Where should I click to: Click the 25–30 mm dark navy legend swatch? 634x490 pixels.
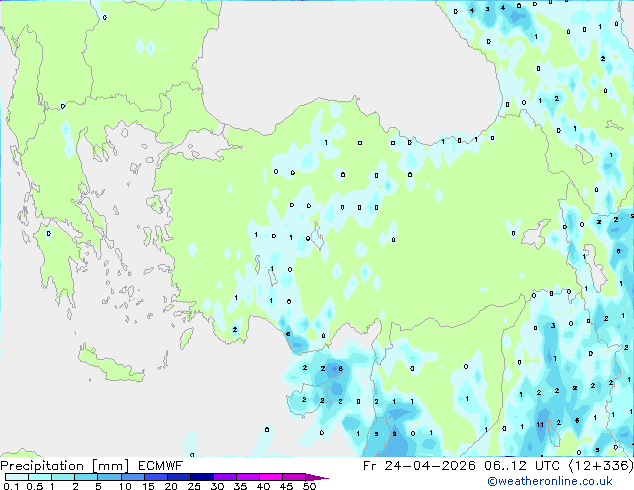(202, 477)
